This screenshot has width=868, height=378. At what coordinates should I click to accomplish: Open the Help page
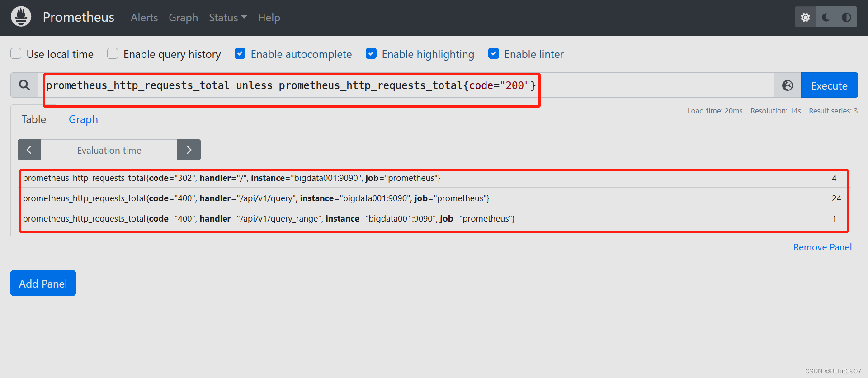pyautogui.click(x=269, y=18)
